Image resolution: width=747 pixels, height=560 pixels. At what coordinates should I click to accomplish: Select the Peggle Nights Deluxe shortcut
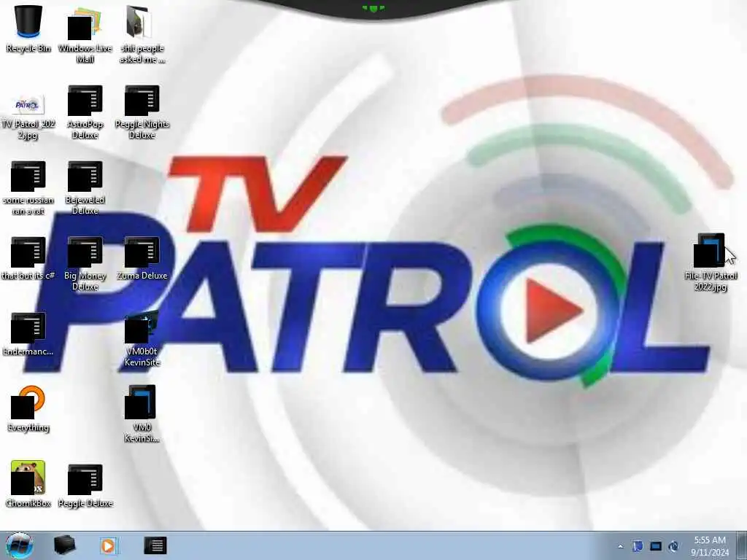tap(142, 112)
